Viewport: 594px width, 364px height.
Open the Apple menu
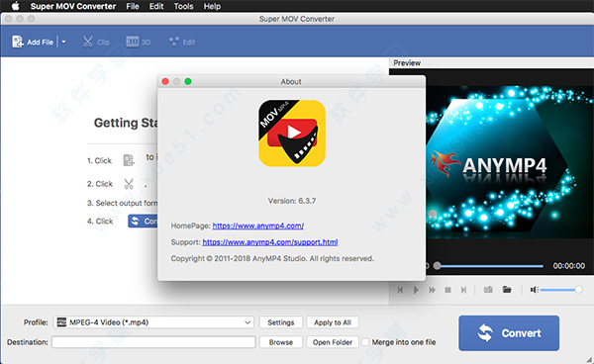click(15, 6)
